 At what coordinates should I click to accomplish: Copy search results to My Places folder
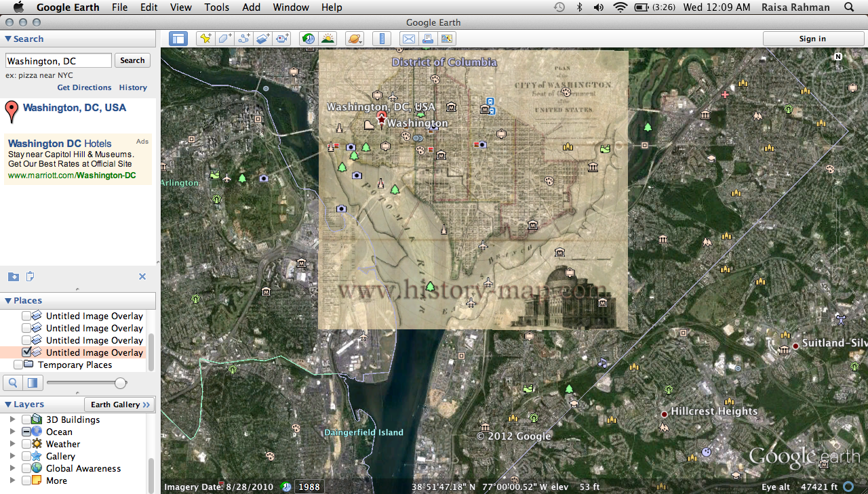[x=14, y=276]
